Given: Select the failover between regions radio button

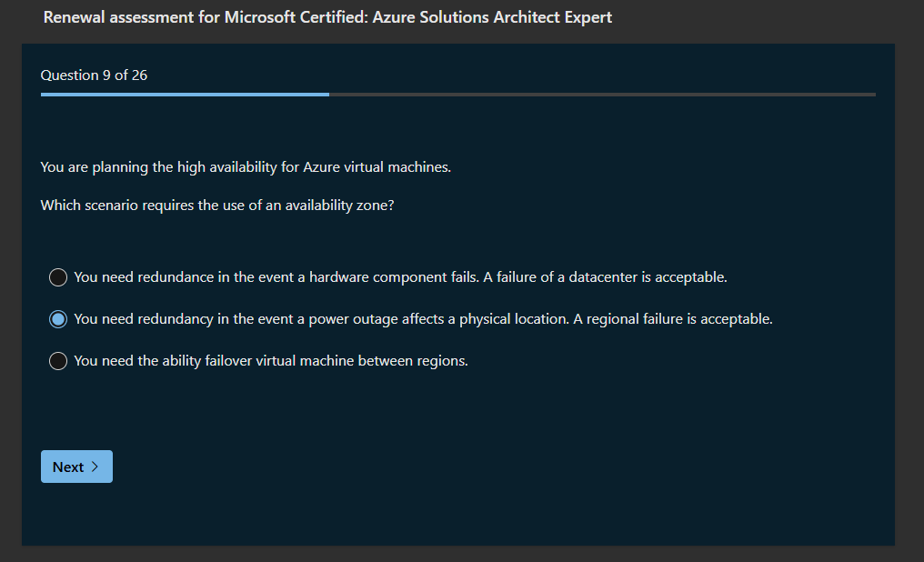Looking at the screenshot, I should pyautogui.click(x=58, y=361).
